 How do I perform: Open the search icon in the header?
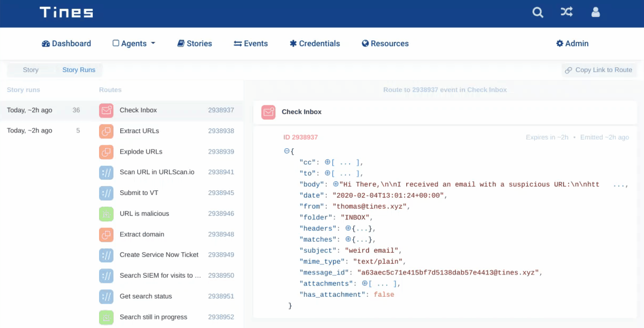tap(538, 12)
